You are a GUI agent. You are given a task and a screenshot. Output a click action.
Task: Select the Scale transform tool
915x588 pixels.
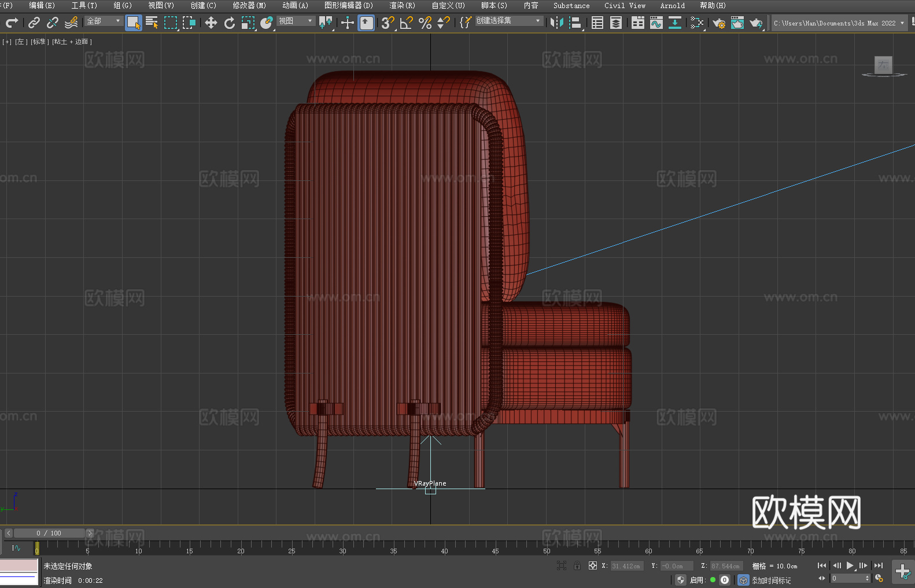248,23
